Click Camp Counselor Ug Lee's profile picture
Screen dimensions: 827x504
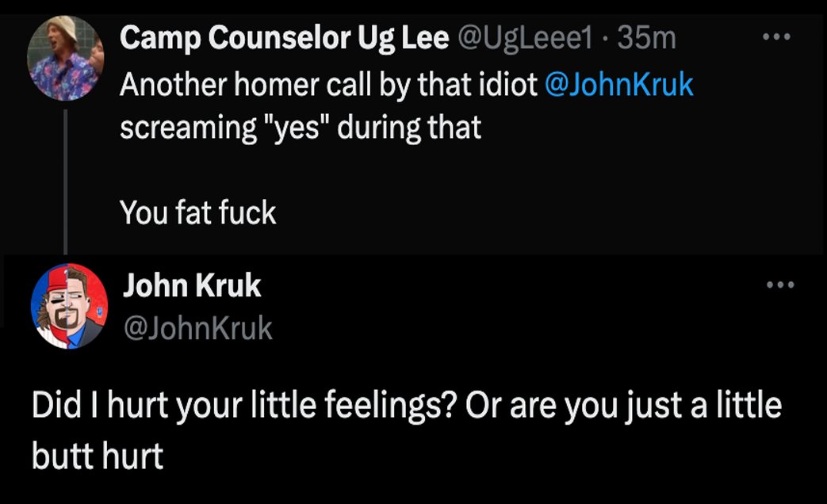coord(66,58)
